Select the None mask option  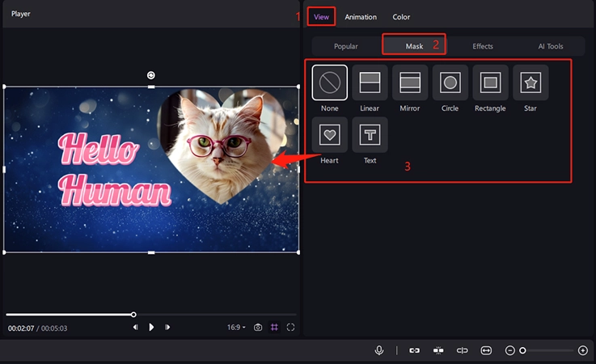(x=330, y=83)
